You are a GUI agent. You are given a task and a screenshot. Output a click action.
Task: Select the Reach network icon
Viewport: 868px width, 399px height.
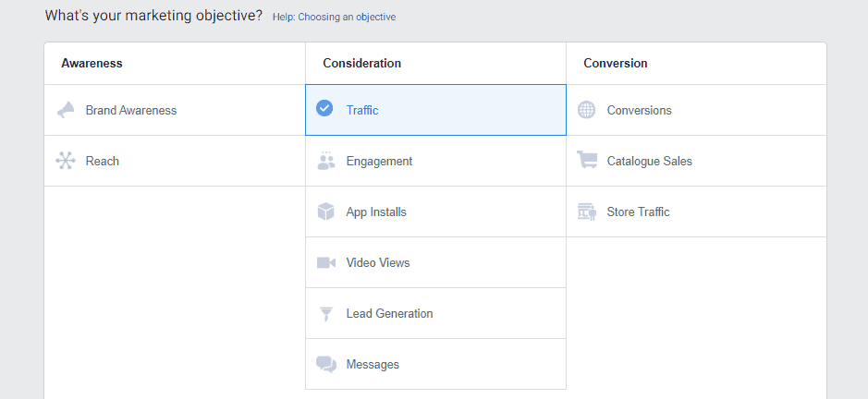(x=66, y=161)
